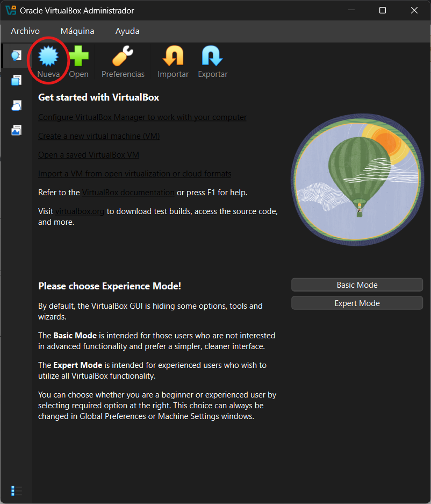Open the Archivo menu
431x504 pixels.
25,31
